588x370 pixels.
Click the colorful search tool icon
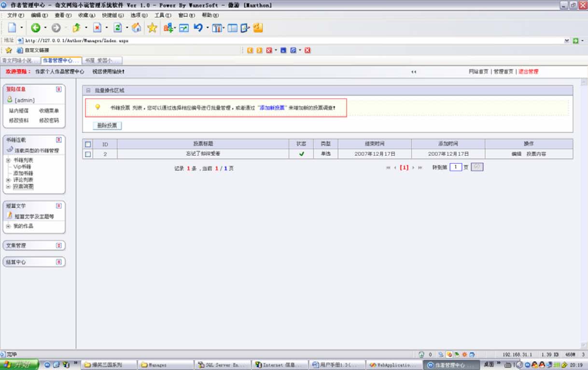(168, 28)
